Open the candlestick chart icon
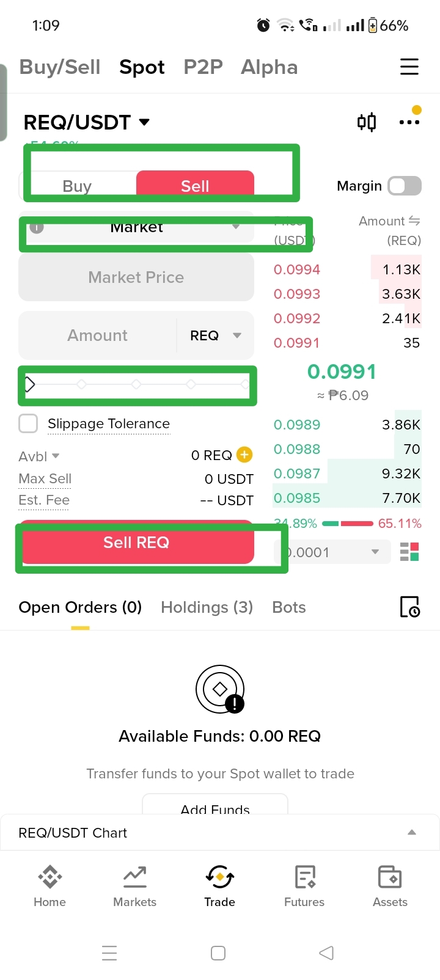 [367, 122]
